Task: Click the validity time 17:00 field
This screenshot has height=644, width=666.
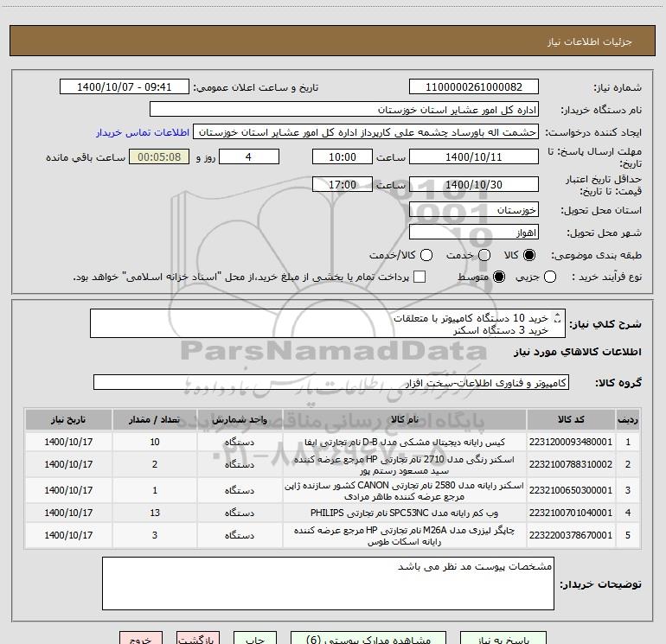Action: pyautogui.click(x=343, y=184)
